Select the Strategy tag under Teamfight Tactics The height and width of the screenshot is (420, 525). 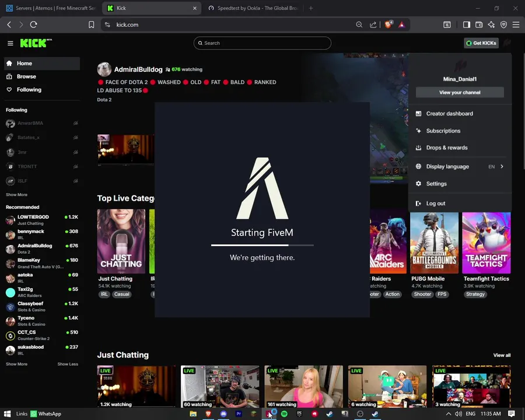point(475,294)
